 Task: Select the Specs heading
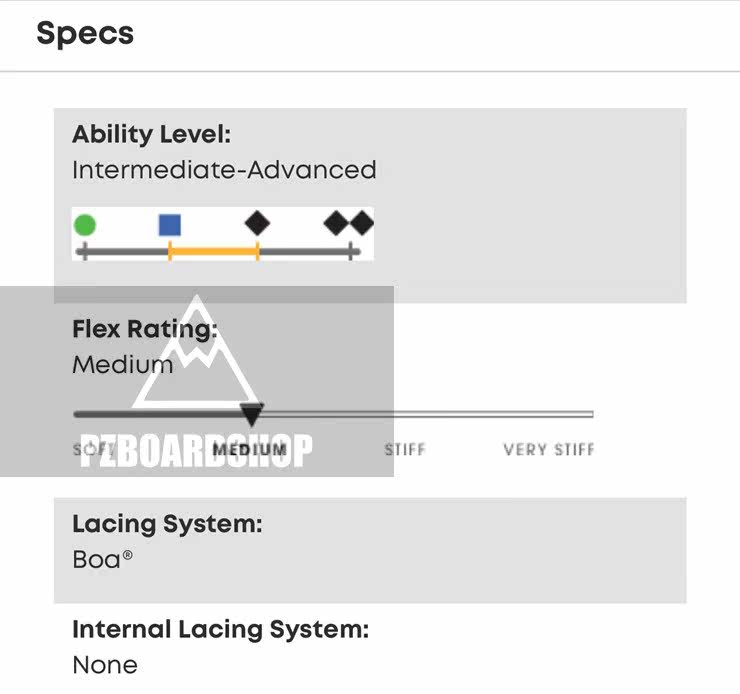tap(85, 33)
